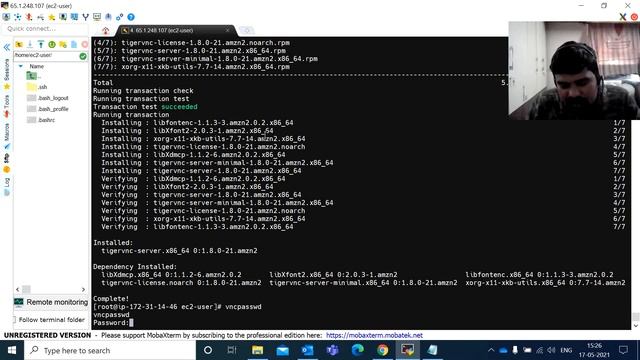Click the red Exit power icon top right
This screenshot has width=640, height=360.
634,17
